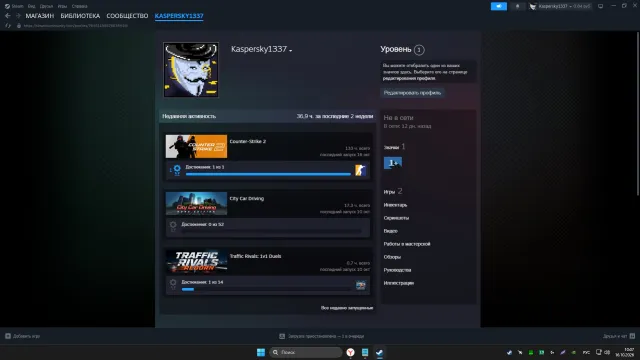Open the Traffic Rivals Reborn banner
Viewport: 640px width, 360px height.
point(196,261)
